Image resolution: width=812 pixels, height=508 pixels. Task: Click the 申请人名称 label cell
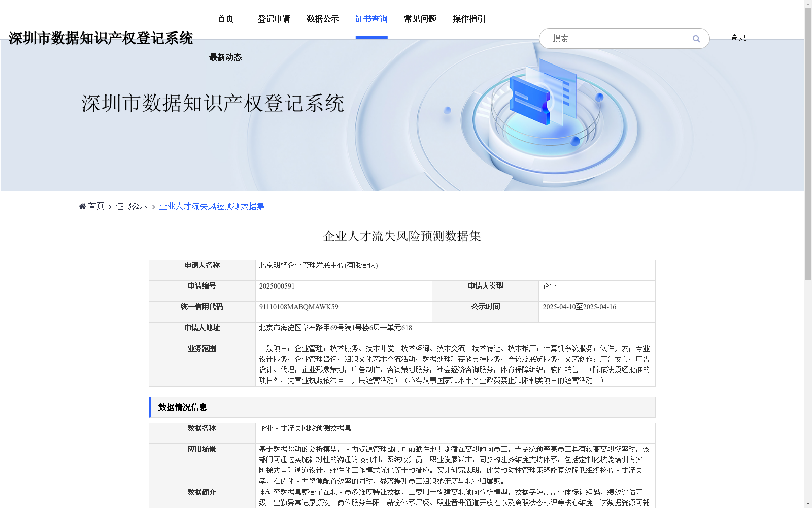[x=202, y=270]
